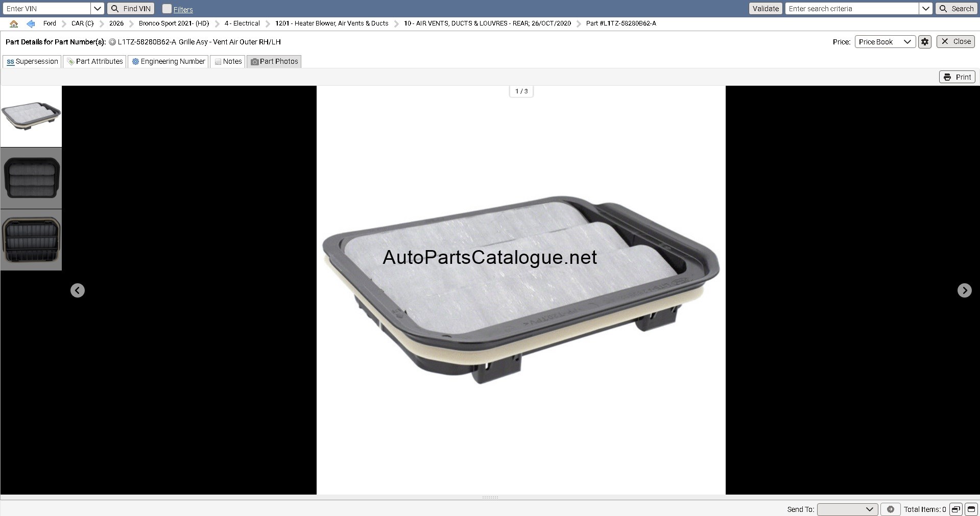Advance to the next part photo
980x516 pixels.
tap(964, 290)
